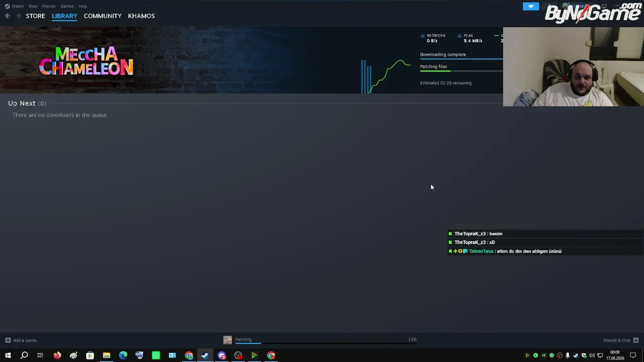
Task: Open File Explorer from the taskbar
Action: (x=107, y=355)
